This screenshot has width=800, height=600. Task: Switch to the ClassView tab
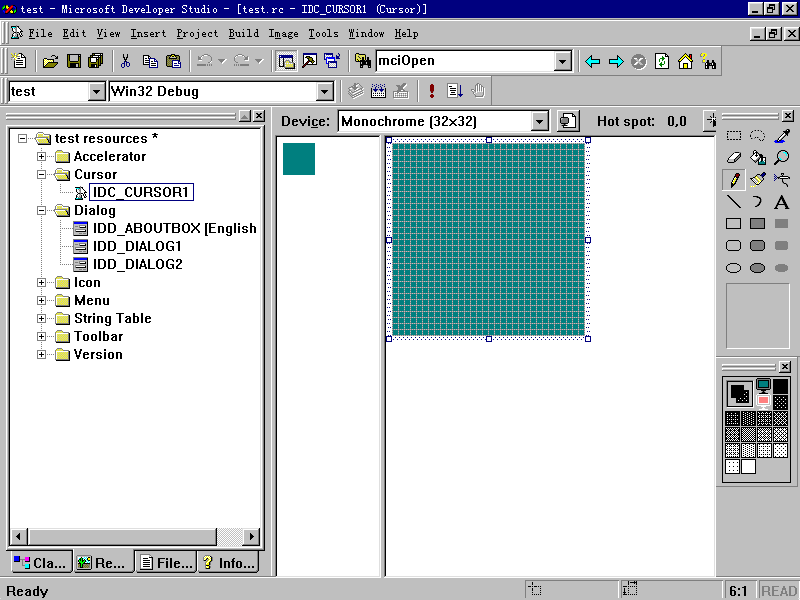pyautogui.click(x=40, y=562)
